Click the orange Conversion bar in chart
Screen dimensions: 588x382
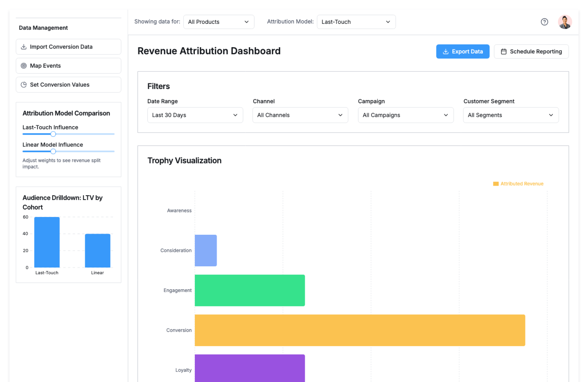pos(360,330)
